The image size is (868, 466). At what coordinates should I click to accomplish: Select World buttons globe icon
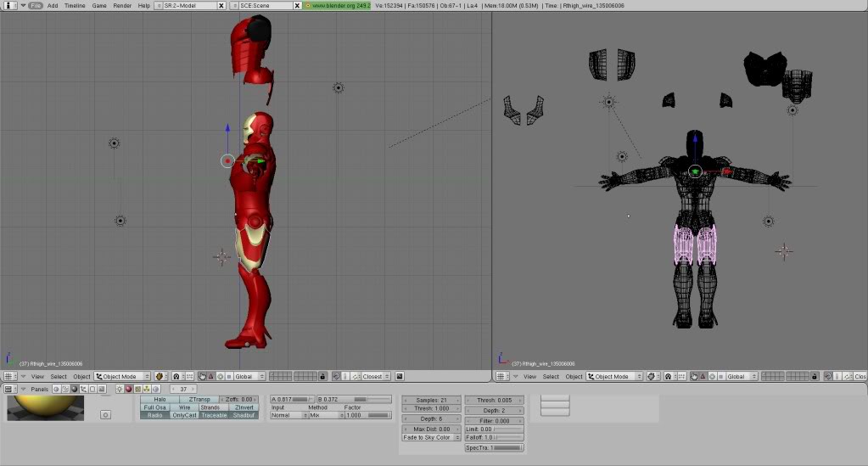[155, 389]
